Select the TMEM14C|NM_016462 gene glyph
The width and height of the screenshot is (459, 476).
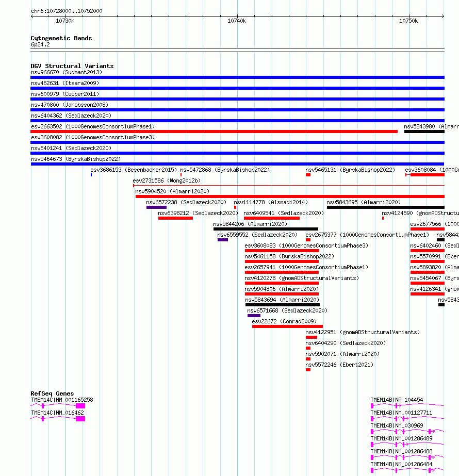pos(58,419)
